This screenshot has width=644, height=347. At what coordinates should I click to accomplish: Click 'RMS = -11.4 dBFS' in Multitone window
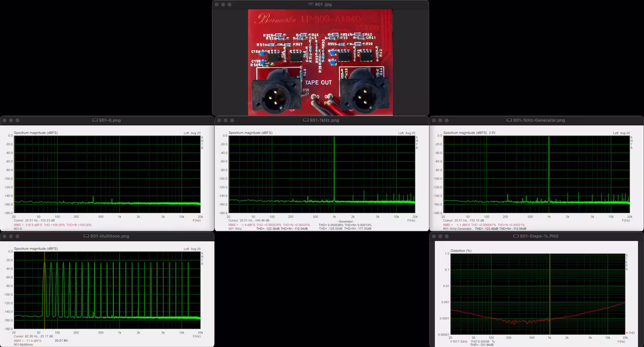click(28, 341)
